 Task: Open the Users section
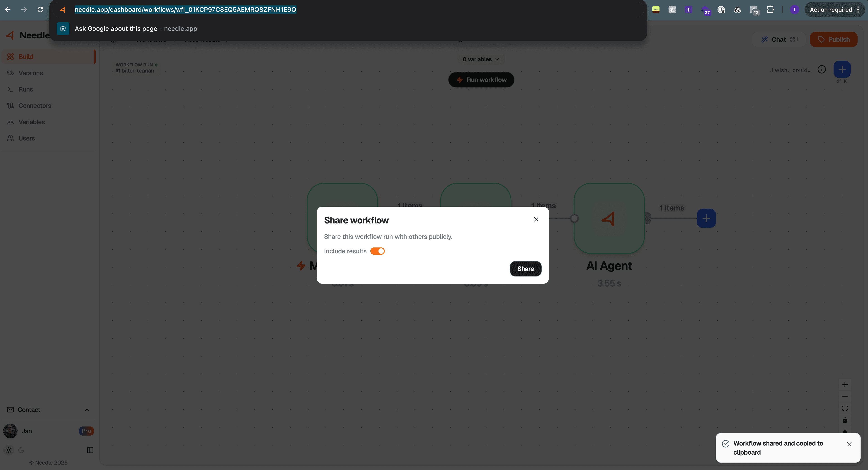click(26, 138)
